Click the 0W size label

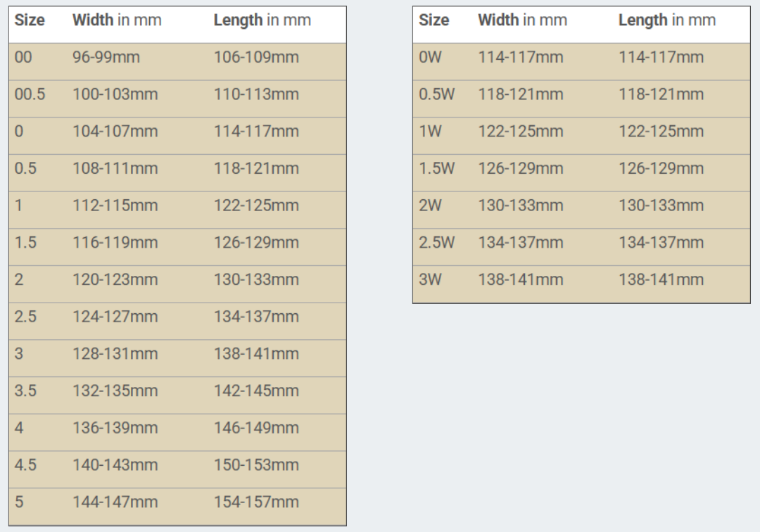click(x=430, y=58)
